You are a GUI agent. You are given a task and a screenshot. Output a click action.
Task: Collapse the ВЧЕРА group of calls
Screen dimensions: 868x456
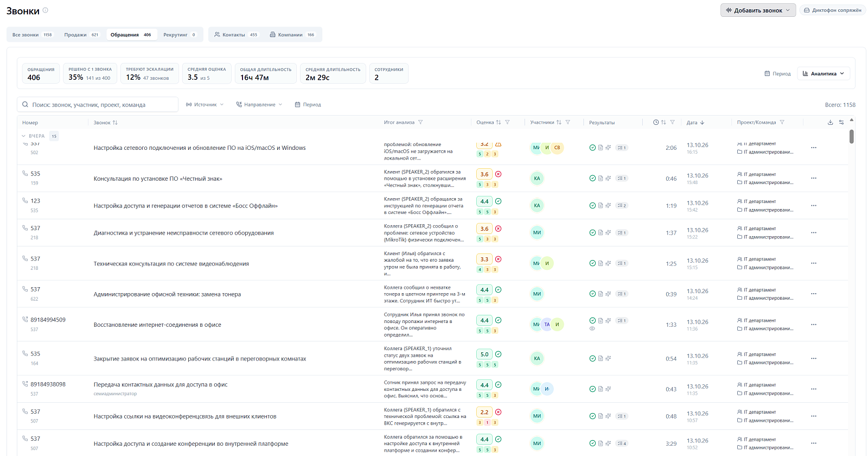[x=24, y=136]
